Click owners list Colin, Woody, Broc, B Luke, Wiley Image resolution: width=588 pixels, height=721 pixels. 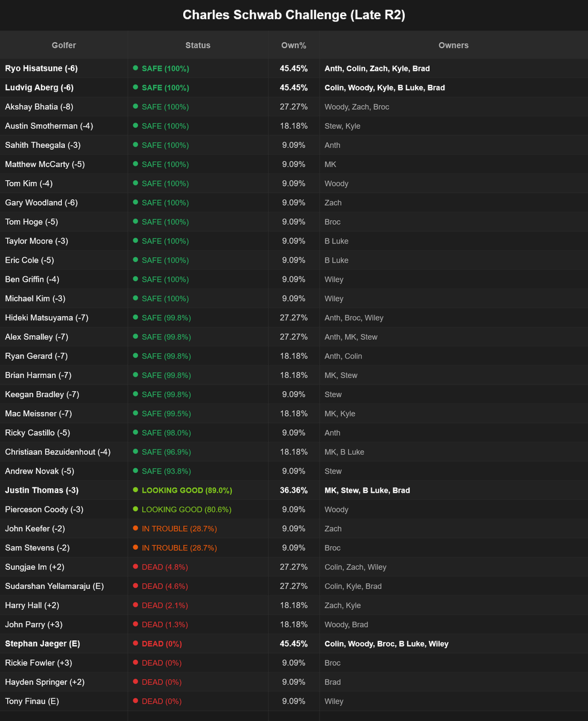click(x=386, y=644)
